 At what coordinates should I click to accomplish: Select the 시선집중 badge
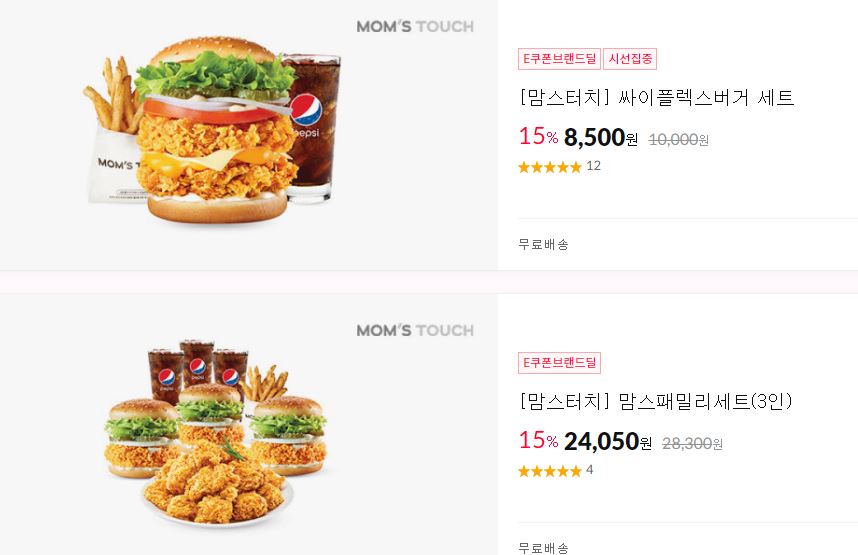point(630,59)
